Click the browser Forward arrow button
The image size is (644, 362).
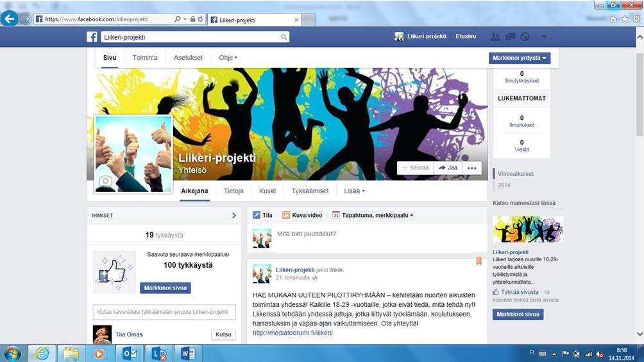(26, 19)
